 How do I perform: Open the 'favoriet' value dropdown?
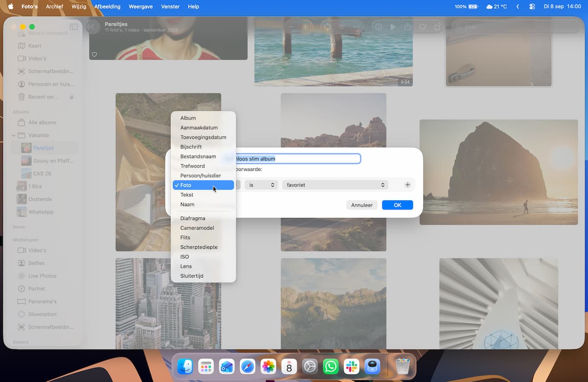point(335,185)
